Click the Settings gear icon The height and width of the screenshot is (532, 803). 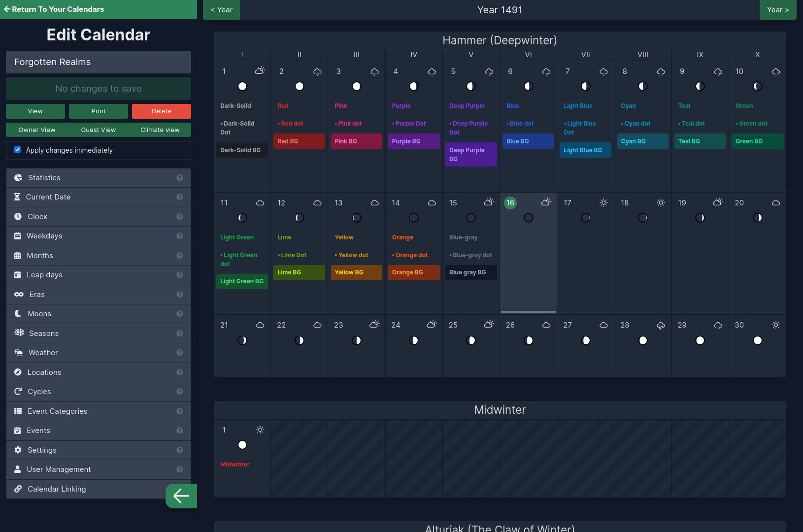18,450
